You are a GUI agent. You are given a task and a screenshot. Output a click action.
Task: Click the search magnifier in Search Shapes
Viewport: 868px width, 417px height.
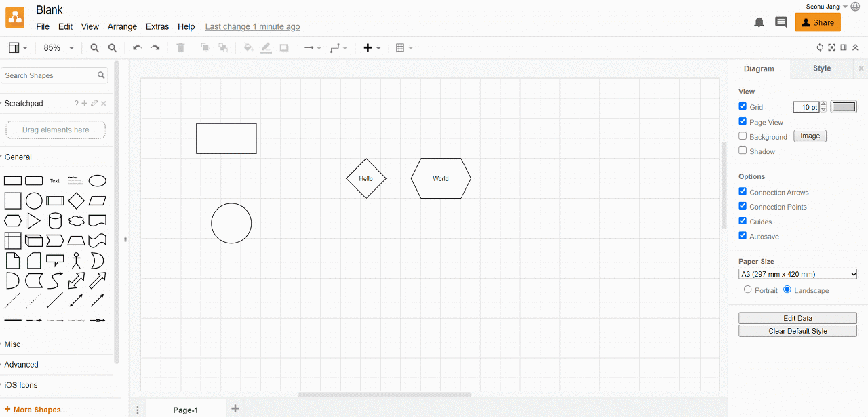click(101, 75)
